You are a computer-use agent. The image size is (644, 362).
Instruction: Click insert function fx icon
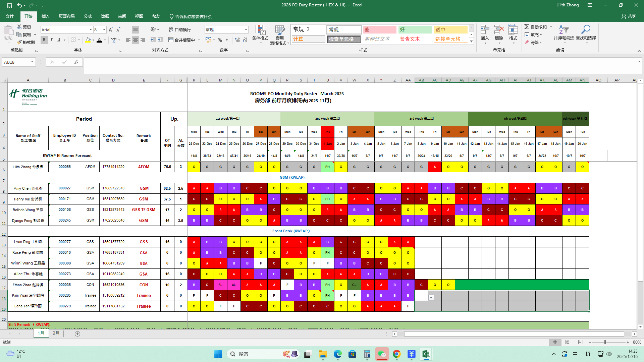pos(76,62)
